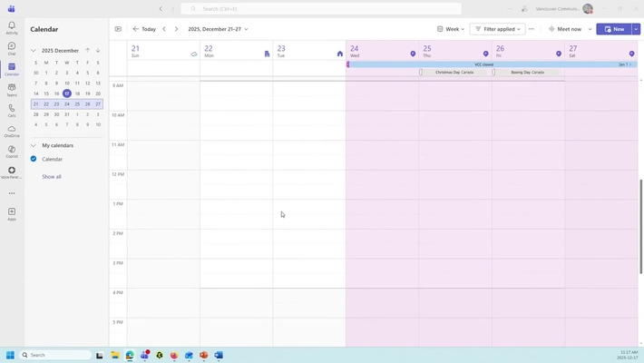644x363 pixels.
Task: Show more apps ellipsis in sidebar
Action: [12, 193]
